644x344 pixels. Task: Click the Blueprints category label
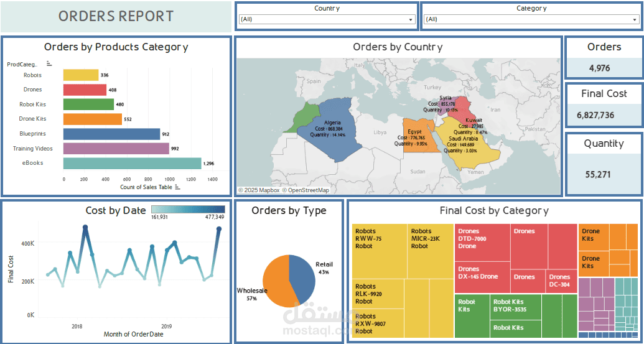pyautogui.click(x=32, y=134)
